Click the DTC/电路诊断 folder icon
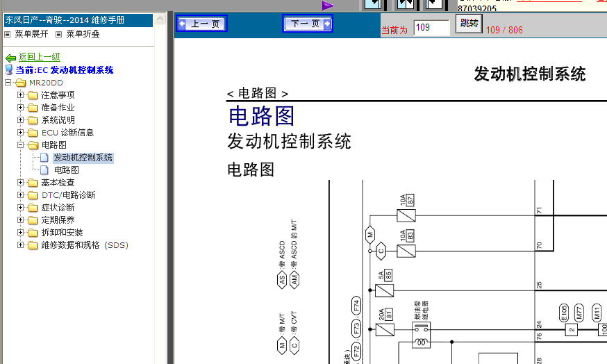 (33, 195)
